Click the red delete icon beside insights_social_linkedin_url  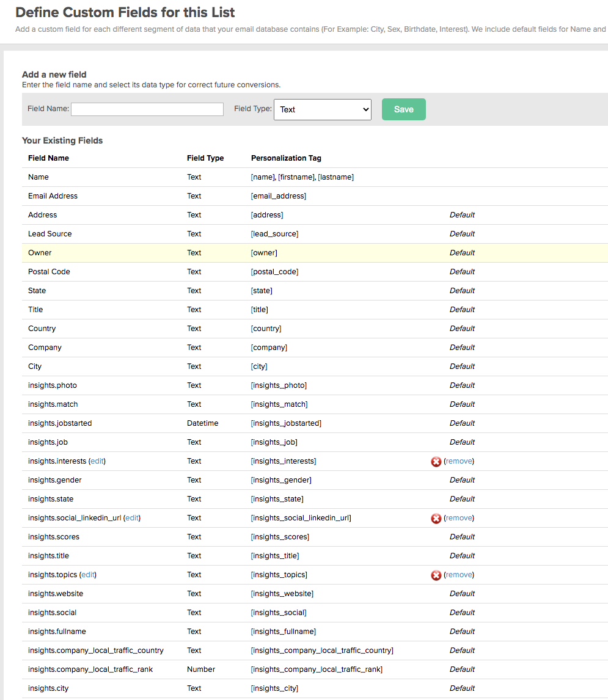[436, 519]
